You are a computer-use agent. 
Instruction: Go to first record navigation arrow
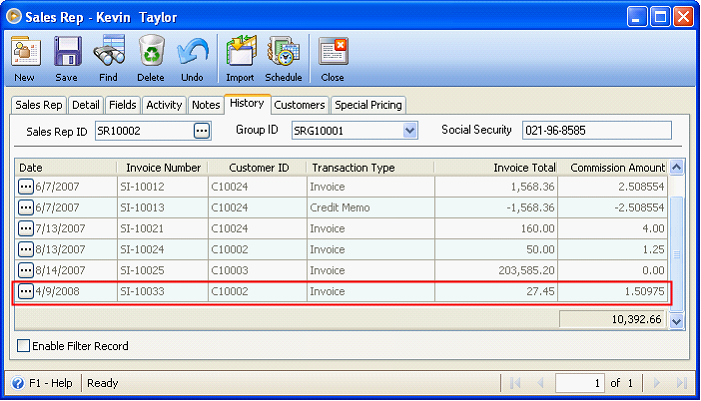[x=515, y=383]
